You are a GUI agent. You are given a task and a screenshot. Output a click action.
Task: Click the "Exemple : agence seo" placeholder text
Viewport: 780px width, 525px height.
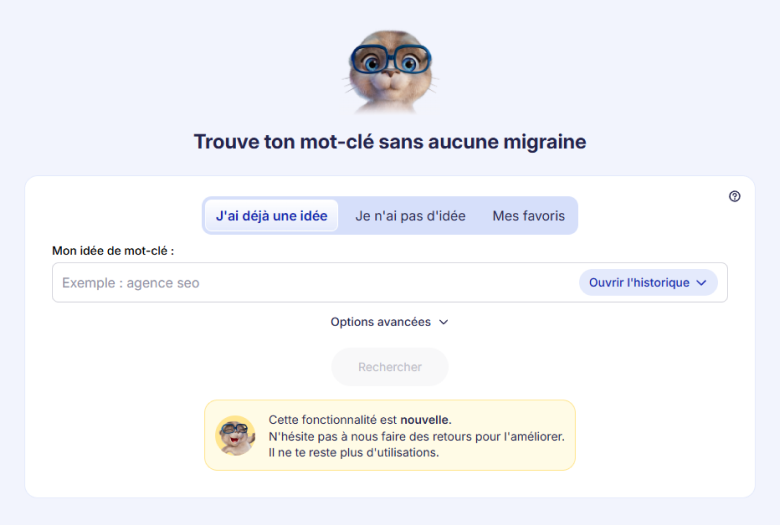click(131, 283)
